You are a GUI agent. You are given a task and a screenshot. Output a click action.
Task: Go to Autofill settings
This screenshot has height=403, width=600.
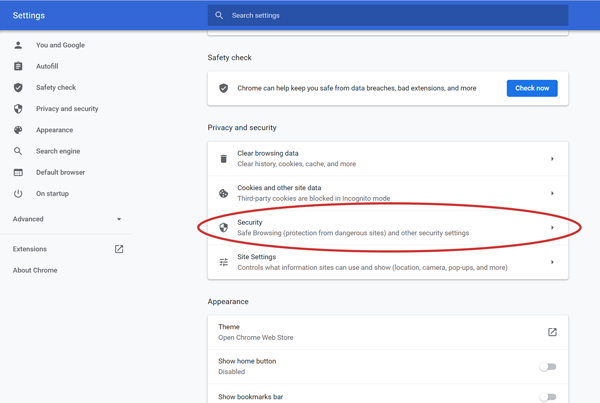(47, 66)
